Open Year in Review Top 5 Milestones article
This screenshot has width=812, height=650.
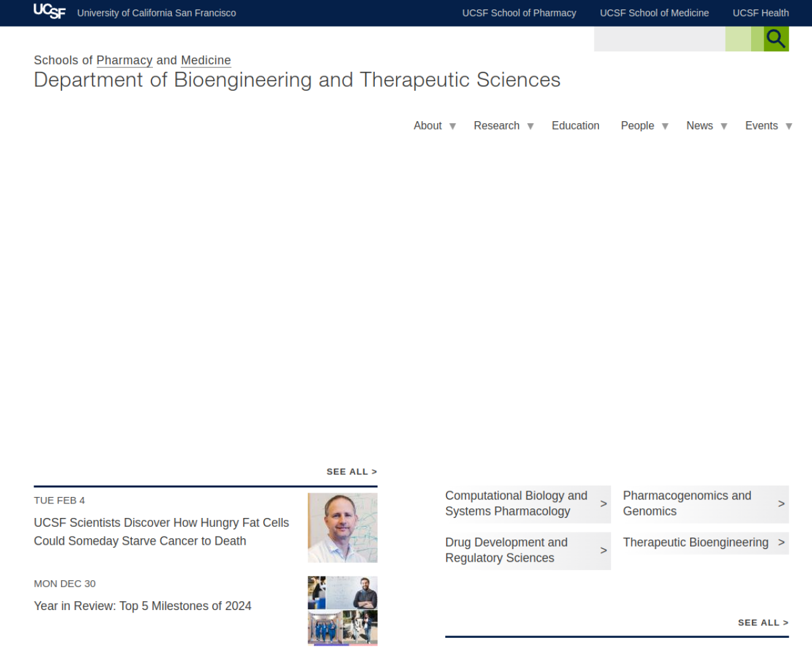click(x=143, y=606)
